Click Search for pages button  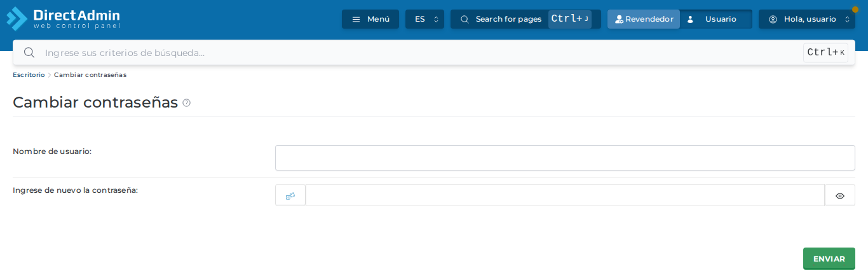click(x=526, y=19)
